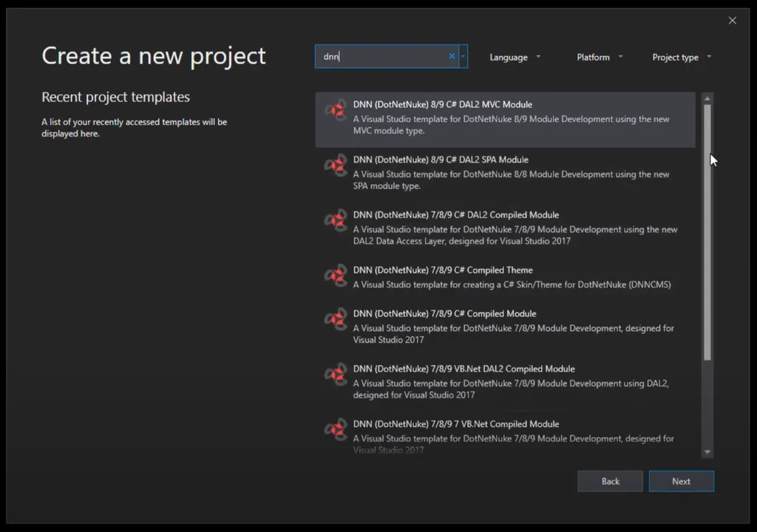The width and height of the screenshot is (757, 532).
Task: Click the DNN 7 VB.Net Compiled Module icon
Action: click(x=336, y=430)
